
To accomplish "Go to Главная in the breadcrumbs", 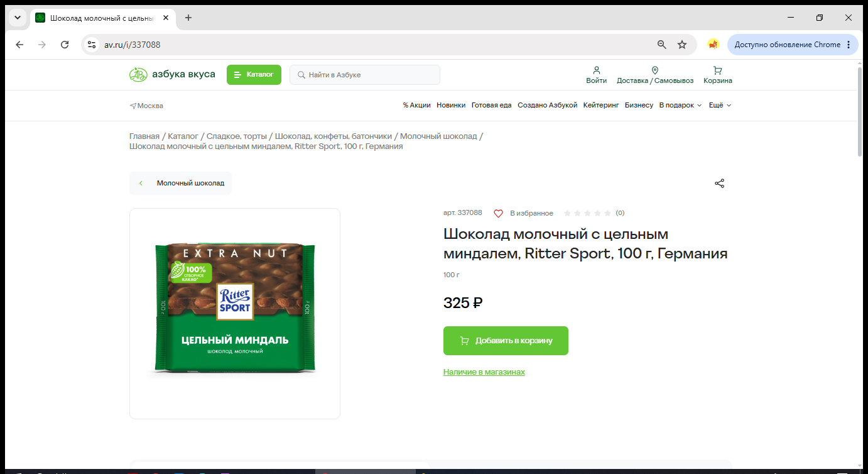I will pyautogui.click(x=144, y=136).
